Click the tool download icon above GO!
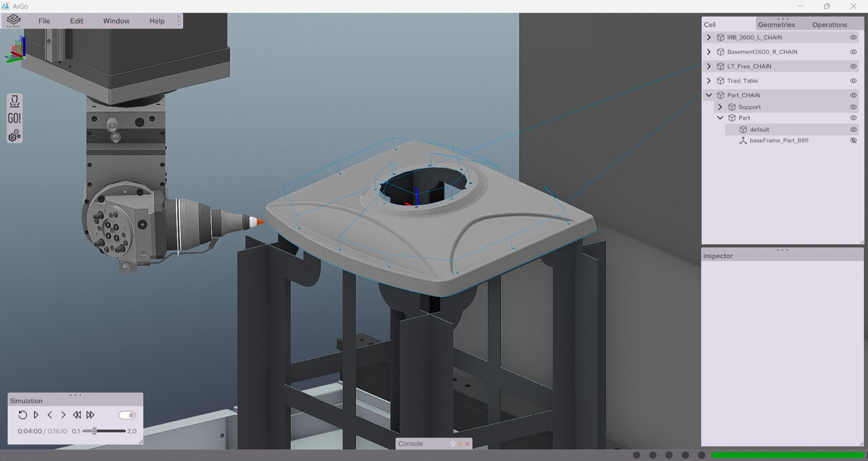 [14, 101]
